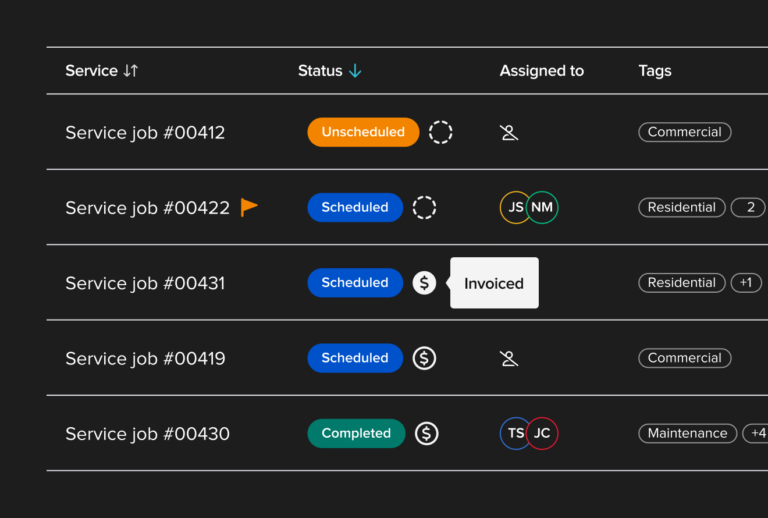Click unassigned person icon for job #00419
This screenshot has height=518, width=768.
tap(509, 358)
